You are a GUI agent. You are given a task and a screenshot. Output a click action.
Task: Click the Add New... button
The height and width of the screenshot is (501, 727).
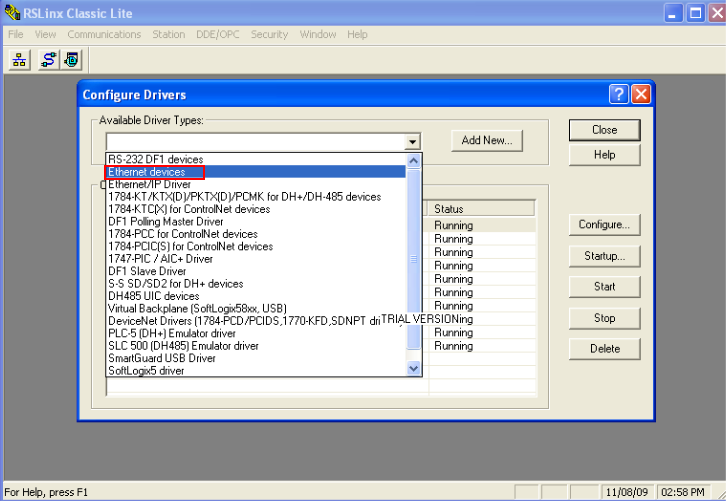tap(487, 140)
